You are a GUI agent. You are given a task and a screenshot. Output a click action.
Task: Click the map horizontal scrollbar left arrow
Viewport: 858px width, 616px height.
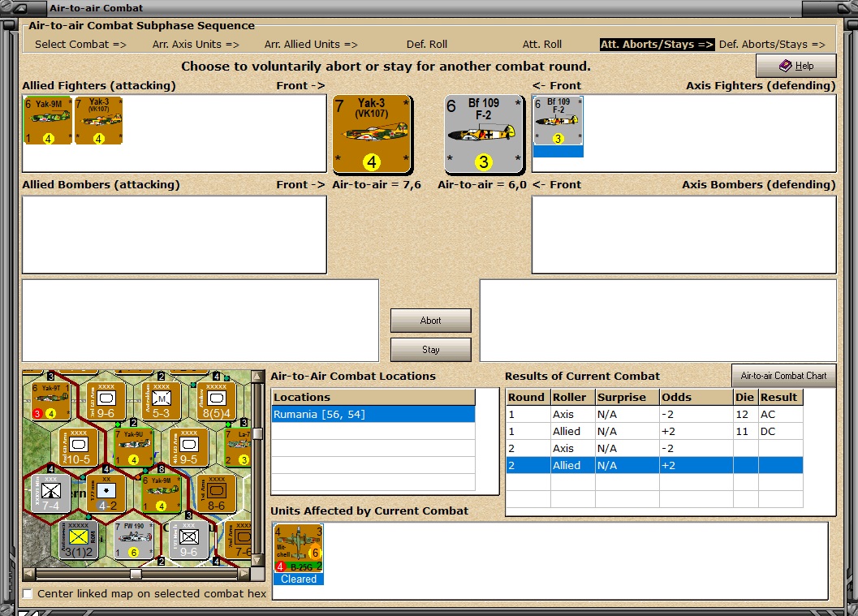coord(28,574)
